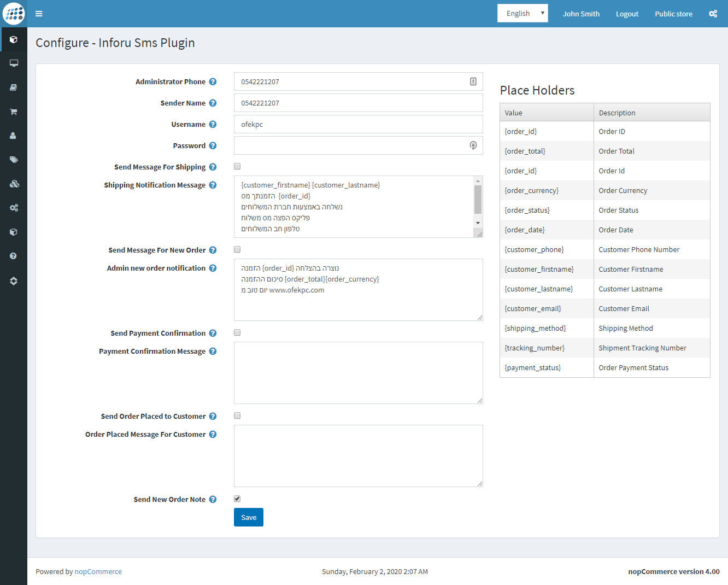Screen dimensions: 728x585
Task: Open the monitor icon in sidebar
Action: (x=14, y=63)
